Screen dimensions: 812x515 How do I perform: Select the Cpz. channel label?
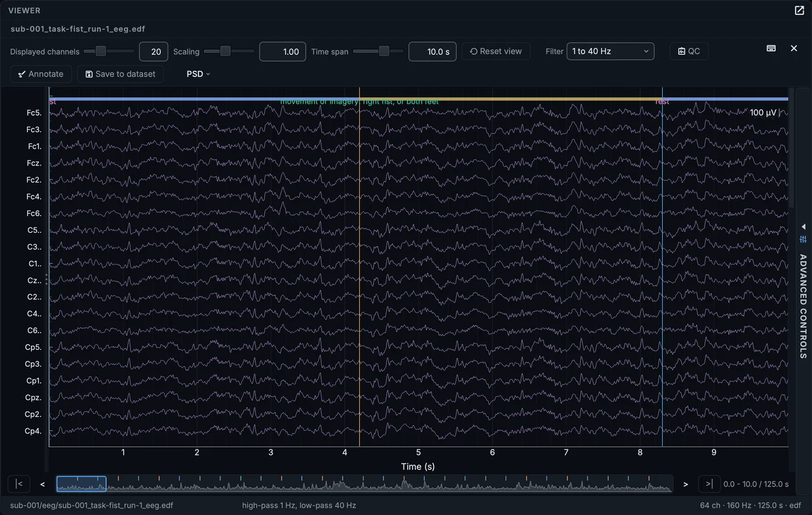[x=34, y=397]
